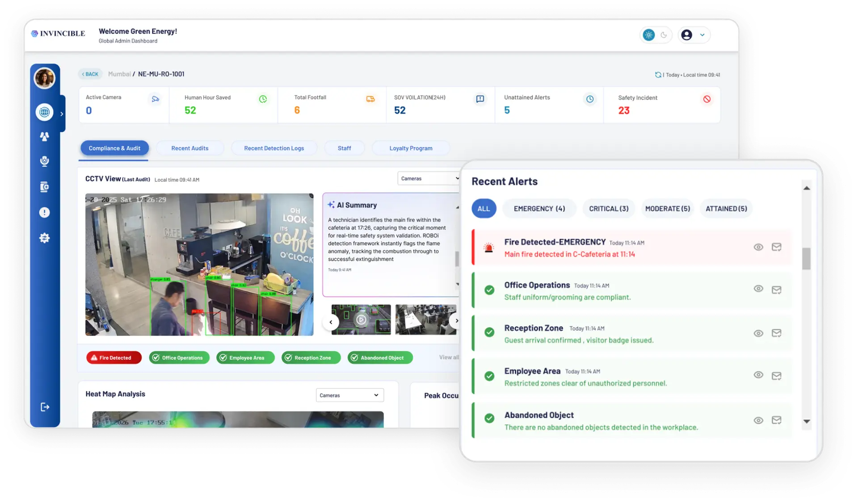
Task: Click the logout icon at sidebar bottom
Action: (x=45, y=407)
